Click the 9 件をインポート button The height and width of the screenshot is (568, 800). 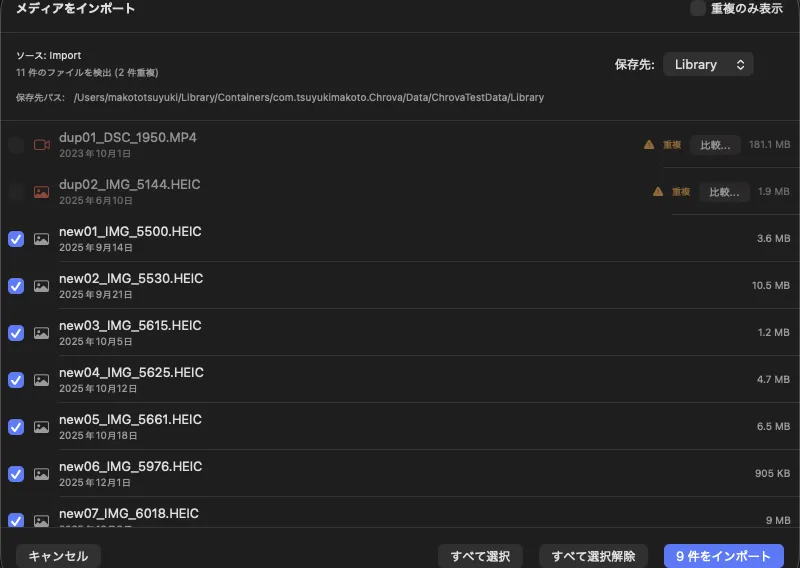click(x=723, y=556)
